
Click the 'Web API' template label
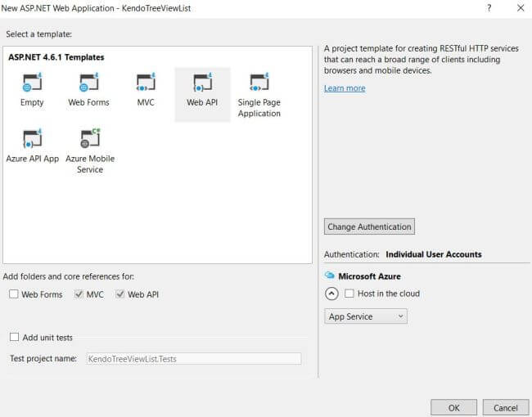coord(202,102)
